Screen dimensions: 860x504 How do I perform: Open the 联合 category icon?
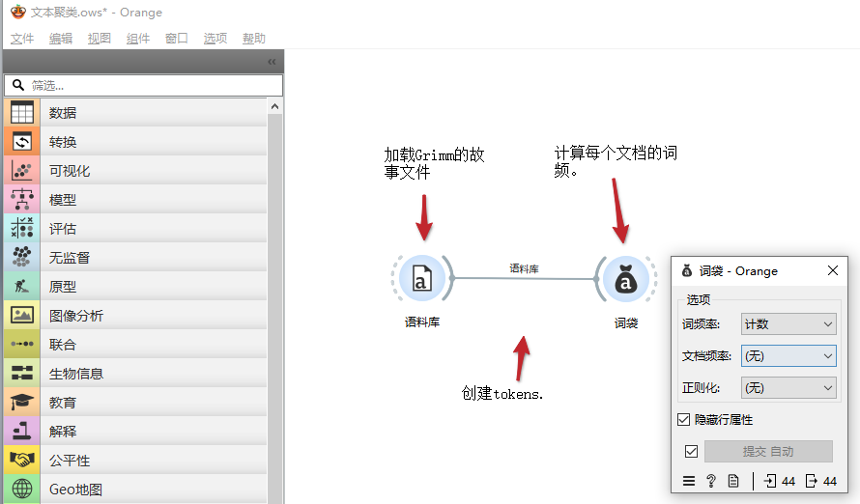pos(22,344)
